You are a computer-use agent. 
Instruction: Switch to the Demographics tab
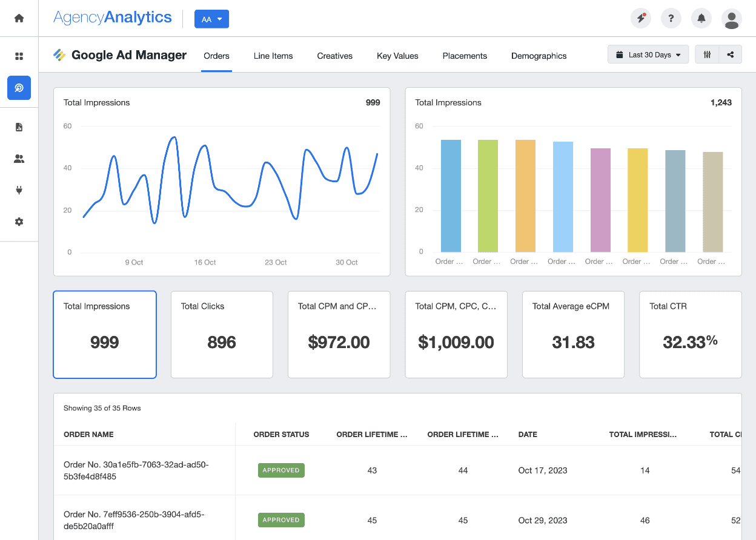click(539, 56)
